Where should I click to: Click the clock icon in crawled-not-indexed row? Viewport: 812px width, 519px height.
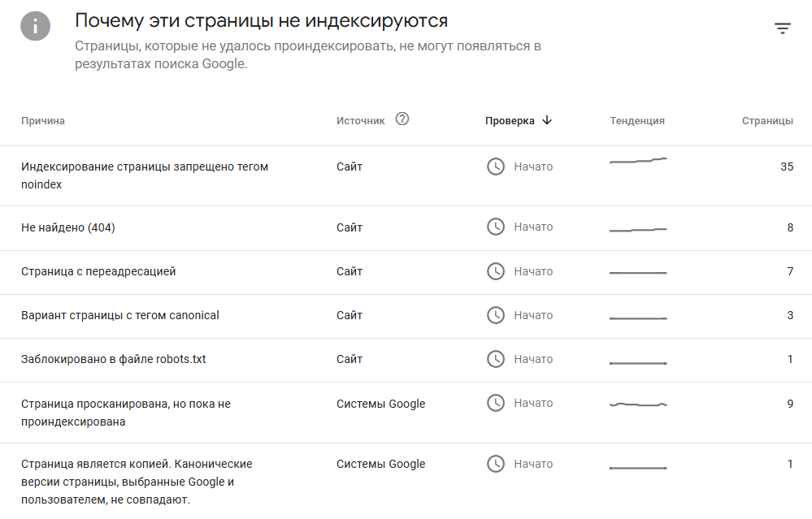coord(496,403)
